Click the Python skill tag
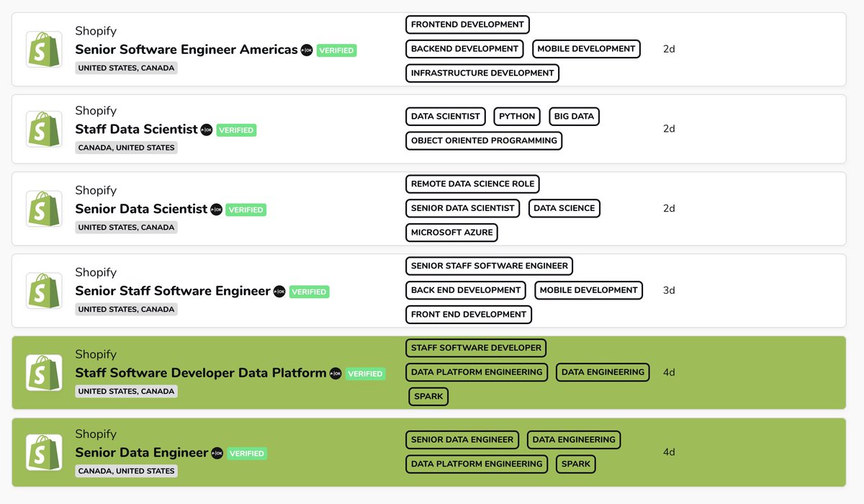864x504 pixels. [517, 117]
